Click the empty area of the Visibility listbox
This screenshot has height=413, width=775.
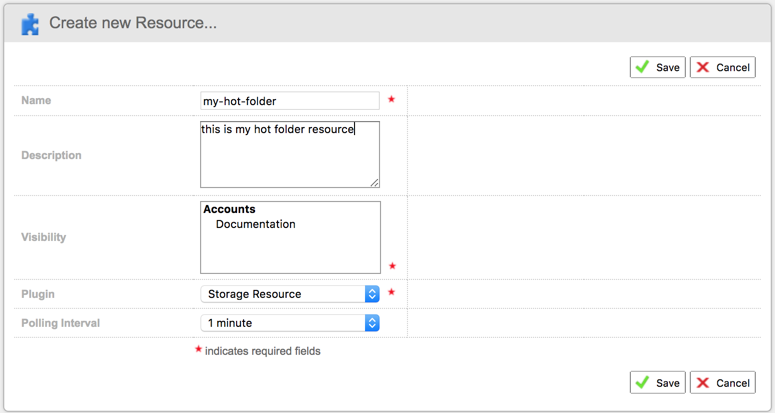[290, 252]
